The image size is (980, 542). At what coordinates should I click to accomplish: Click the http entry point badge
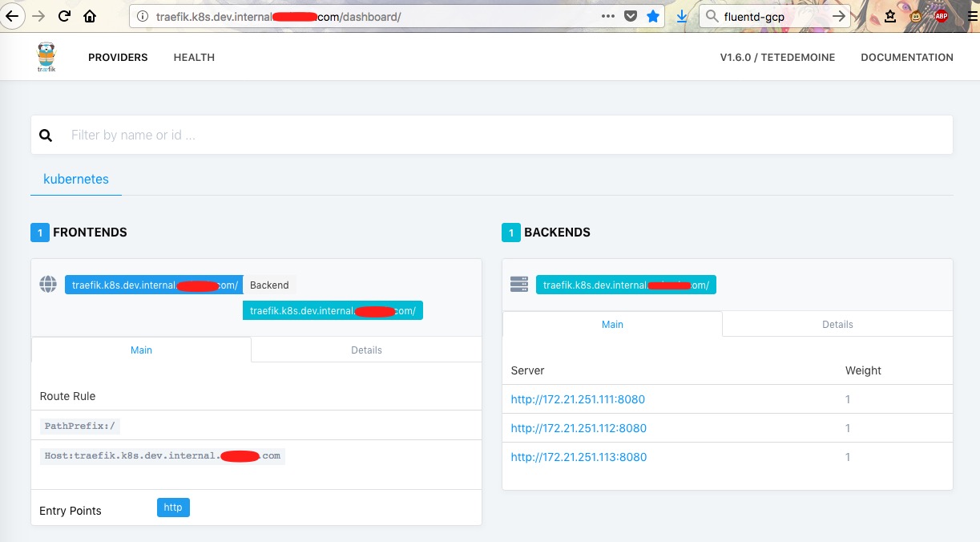tap(173, 508)
